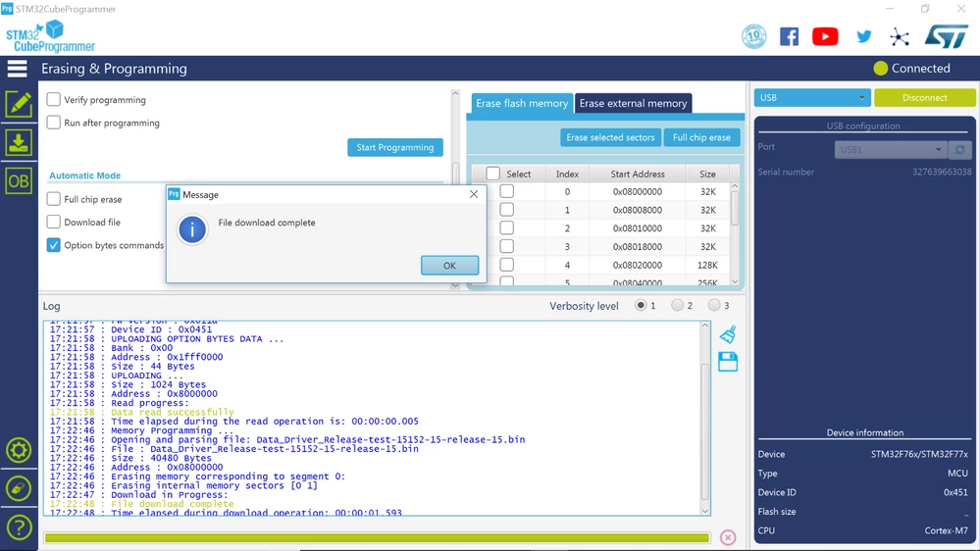The image size is (980, 551).
Task: Switch to Erase external memory tab
Action: (x=633, y=103)
